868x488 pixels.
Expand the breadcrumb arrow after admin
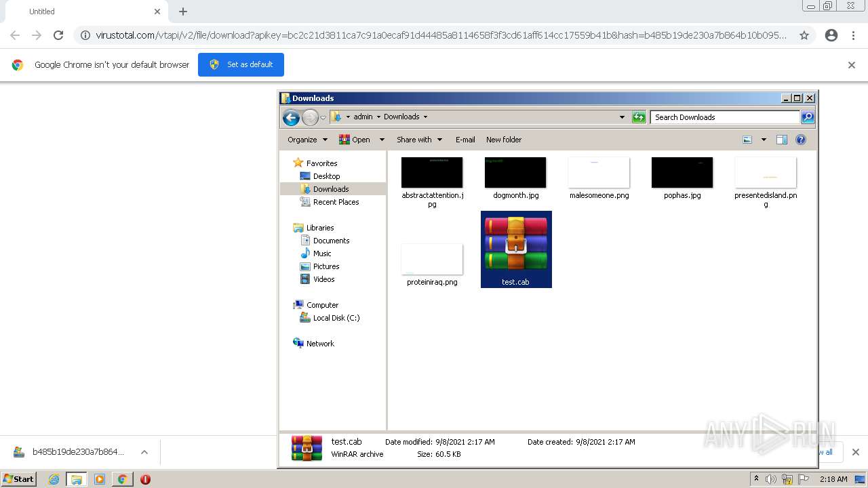[x=378, y=117]
